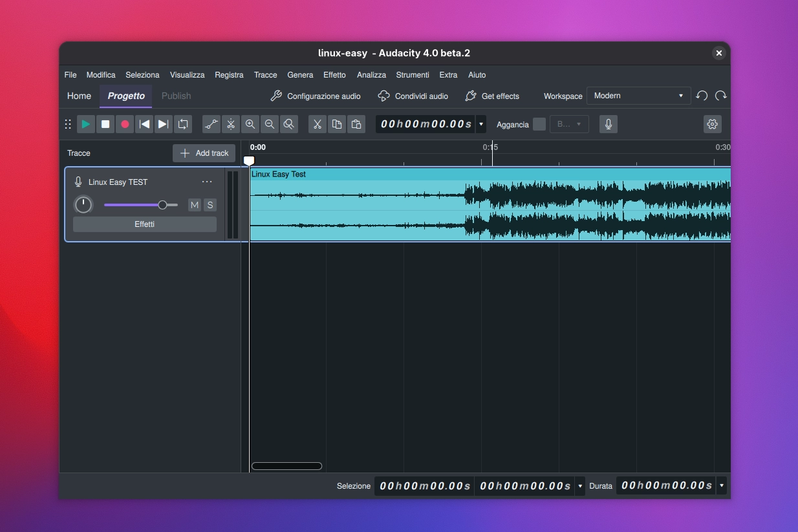Stop playback with the Stop button
Viewport: 798px width, 532px height.
click(x=105, y=124)
